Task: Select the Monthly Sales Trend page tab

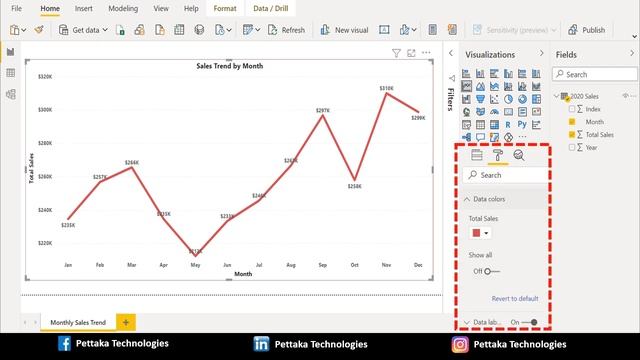Action: tap(78, 322)
